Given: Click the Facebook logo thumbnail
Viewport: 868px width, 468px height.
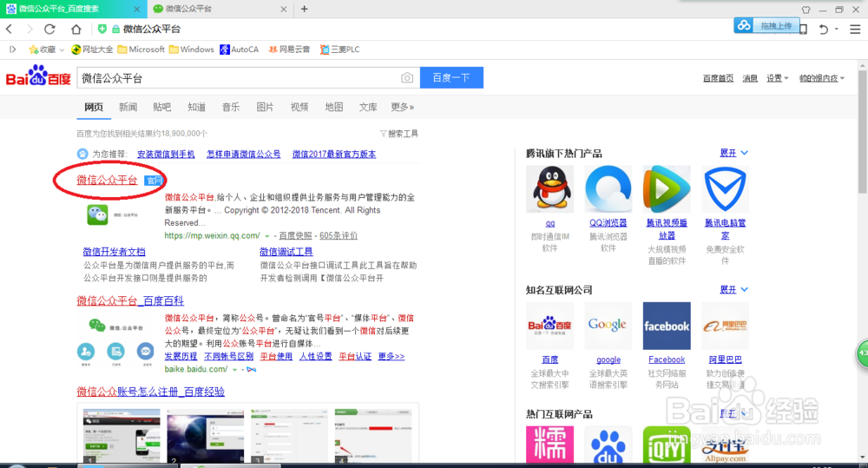Looking at the screenshot, I should coord(667,326).
